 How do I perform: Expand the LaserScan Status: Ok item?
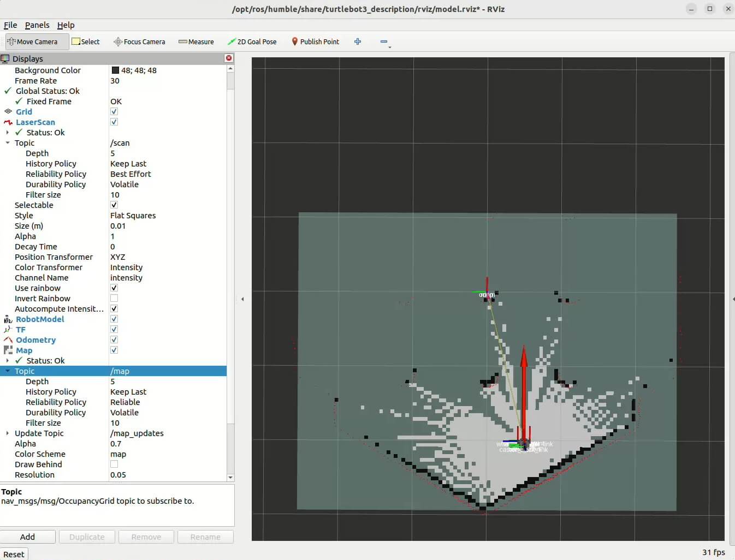(7, 133)
